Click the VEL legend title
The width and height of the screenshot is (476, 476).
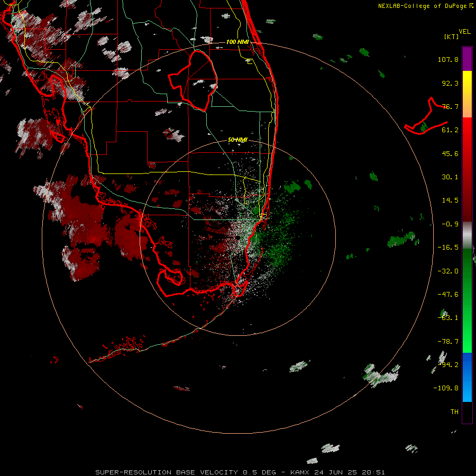(464, 32)
